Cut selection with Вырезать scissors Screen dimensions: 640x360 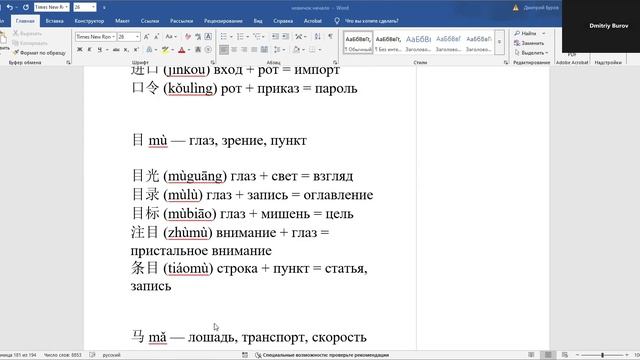(27, 33)
